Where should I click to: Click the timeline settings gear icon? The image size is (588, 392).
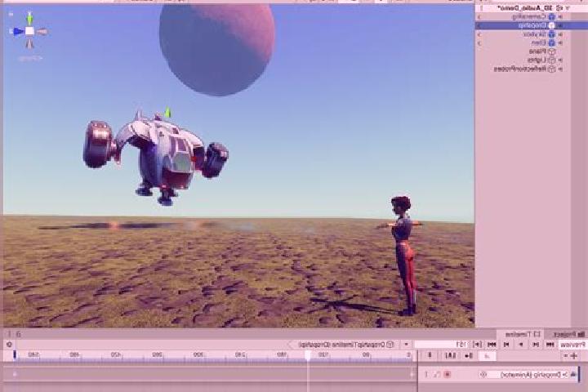(x=9, y=345)
